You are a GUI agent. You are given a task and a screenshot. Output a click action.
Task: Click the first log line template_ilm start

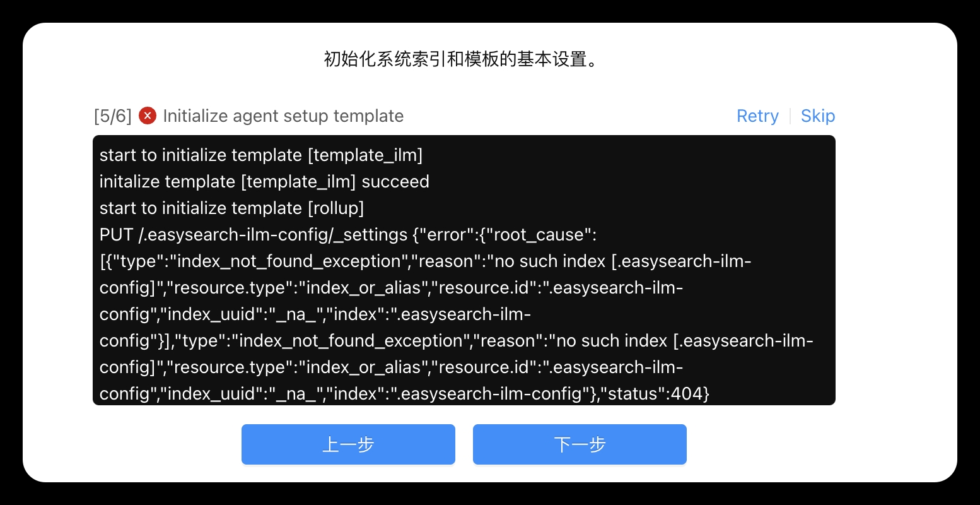pyautogui.click(x=261, y=155)
